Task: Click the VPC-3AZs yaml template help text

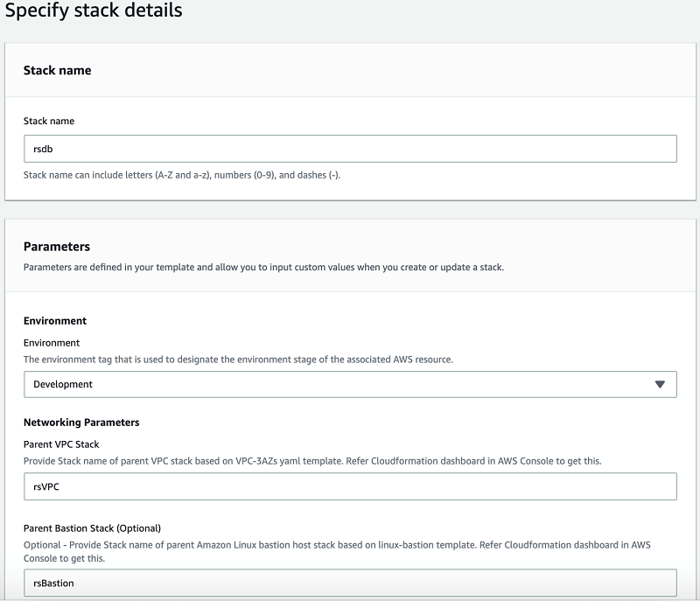Action: pos(312,461)
